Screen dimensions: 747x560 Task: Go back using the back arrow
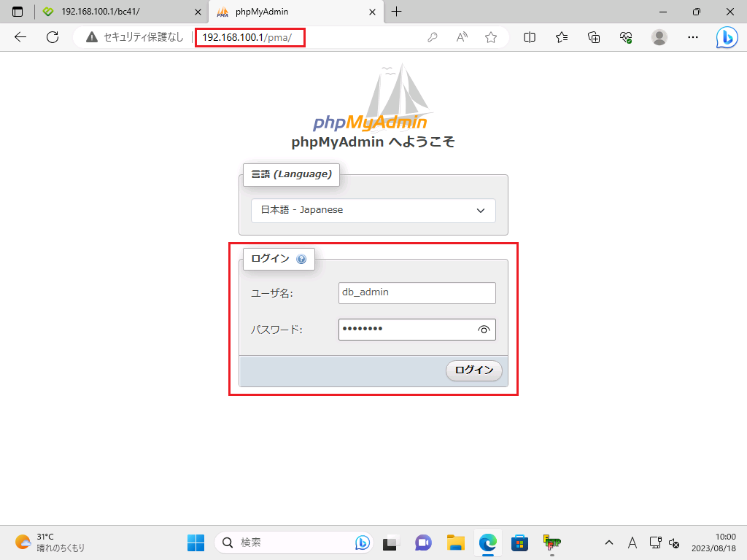pos(20,37)
